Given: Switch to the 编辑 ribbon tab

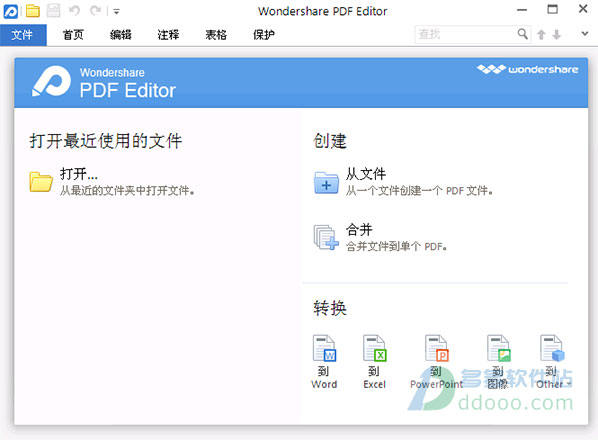Looking at the screenshot, I should tap(121, 35).
